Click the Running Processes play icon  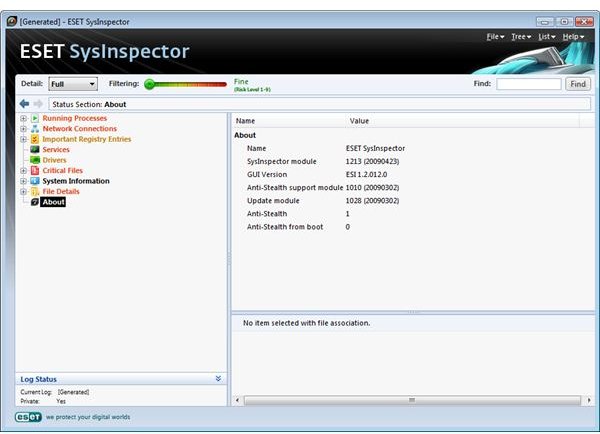coord(35,118)
